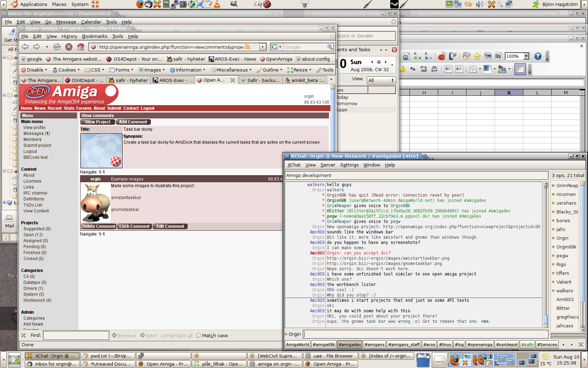Viewport: 588px width, 368px height.
Task: Switch to the #openamiga channel tab
Action: tap(479, 345)
